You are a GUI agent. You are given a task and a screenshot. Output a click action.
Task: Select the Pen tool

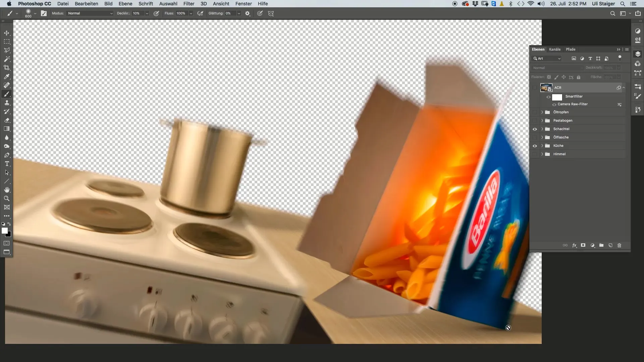pyautogui.click(x=7, y=155)
